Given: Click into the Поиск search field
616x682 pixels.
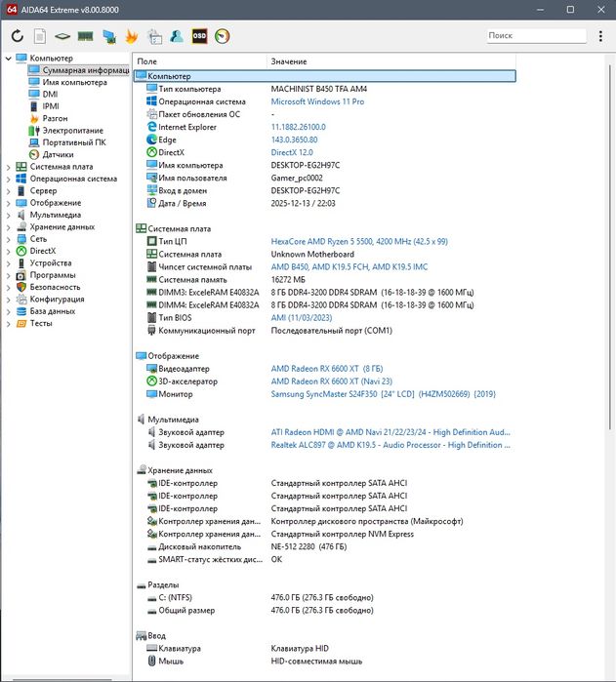Looking at the screenshot, I should click(536, 36).
